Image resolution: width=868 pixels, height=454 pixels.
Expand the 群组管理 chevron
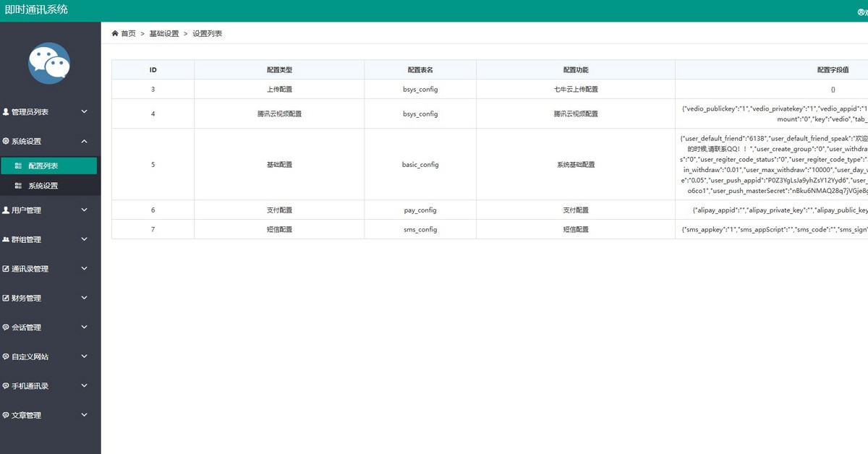(x=84, y=239)
